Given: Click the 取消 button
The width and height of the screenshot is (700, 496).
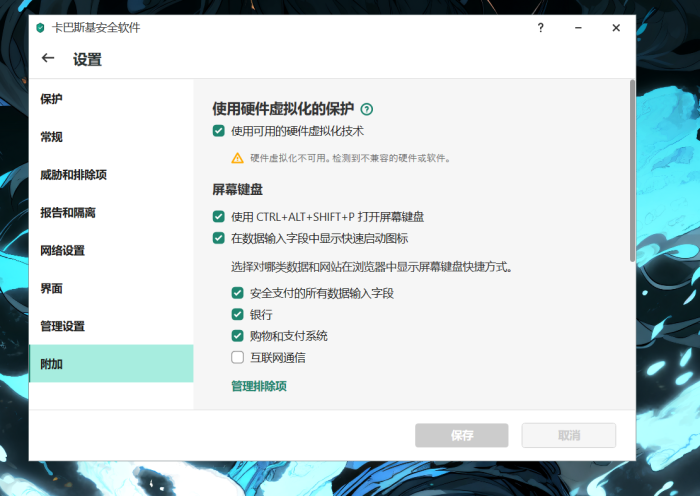Looking at the screenshot, I should tap(569, 435).
